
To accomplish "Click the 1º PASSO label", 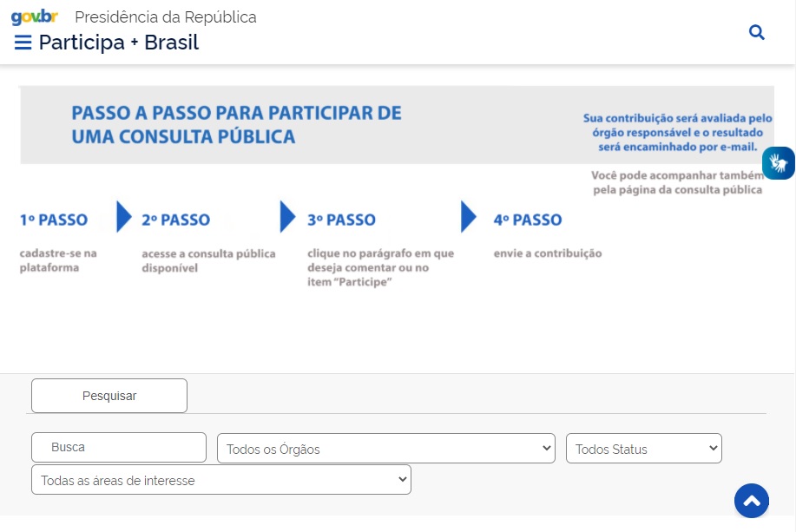I will (53, 219).
